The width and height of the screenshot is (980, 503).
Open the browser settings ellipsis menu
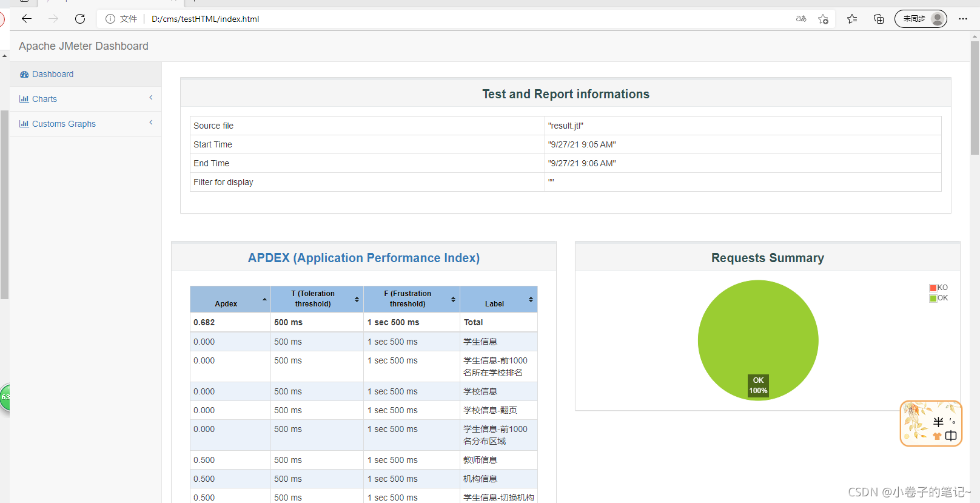(x=963, y=19)
